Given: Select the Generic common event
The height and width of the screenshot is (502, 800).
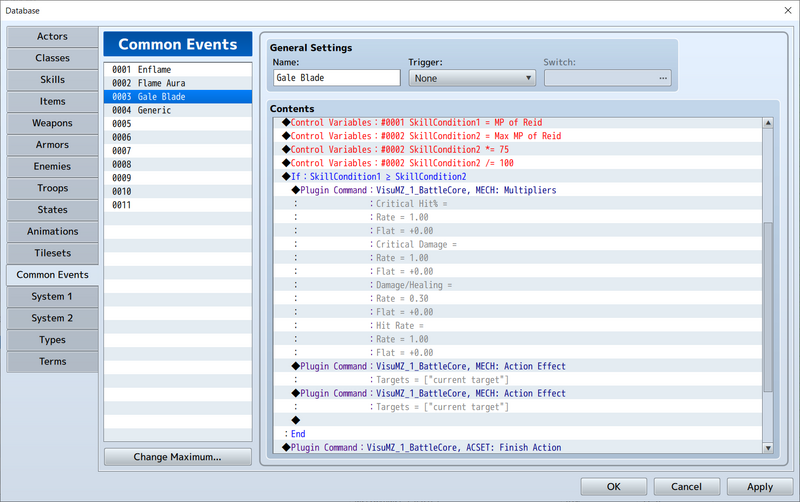Looking at the screenshot, I should click(177, 110).
